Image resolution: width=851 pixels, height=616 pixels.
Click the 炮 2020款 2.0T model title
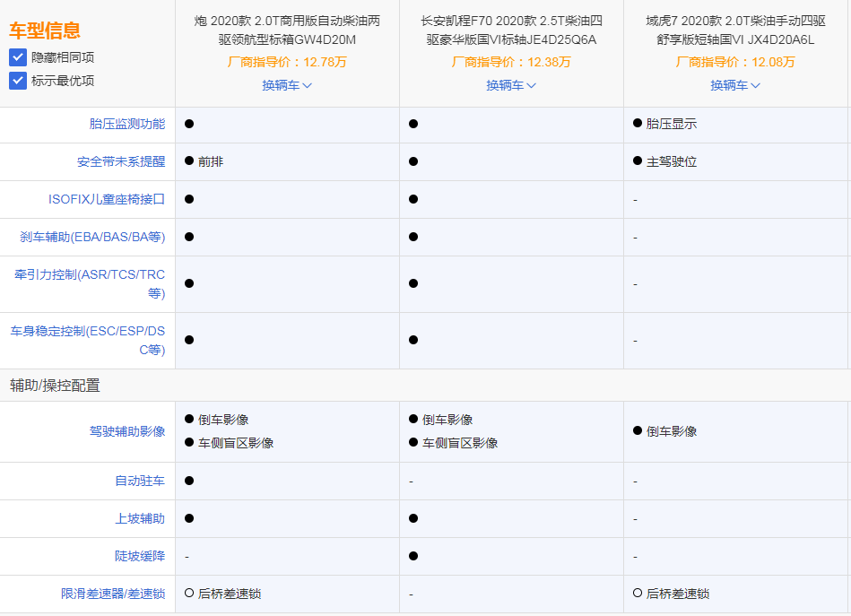[x=287, y=30]
